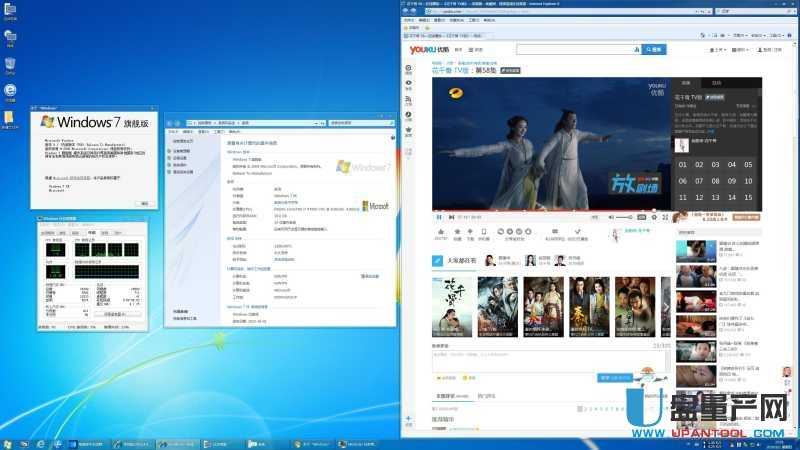Viewport: 800px width, 450px height.
Task: Click the blue post-comment button
Action: (615, 378)
